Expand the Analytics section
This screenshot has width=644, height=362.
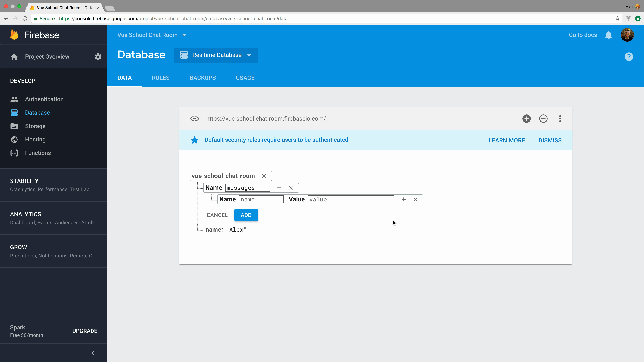tap(53, 218)
